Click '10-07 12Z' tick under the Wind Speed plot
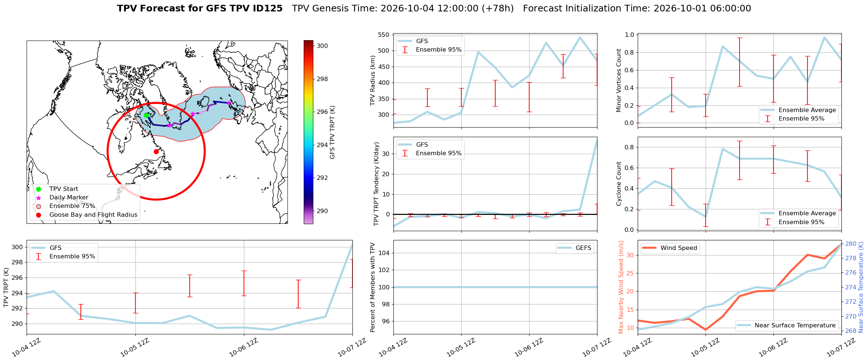The width and height of the screenshot is (868, 362). pyautogui.click(x=841, y=347)
